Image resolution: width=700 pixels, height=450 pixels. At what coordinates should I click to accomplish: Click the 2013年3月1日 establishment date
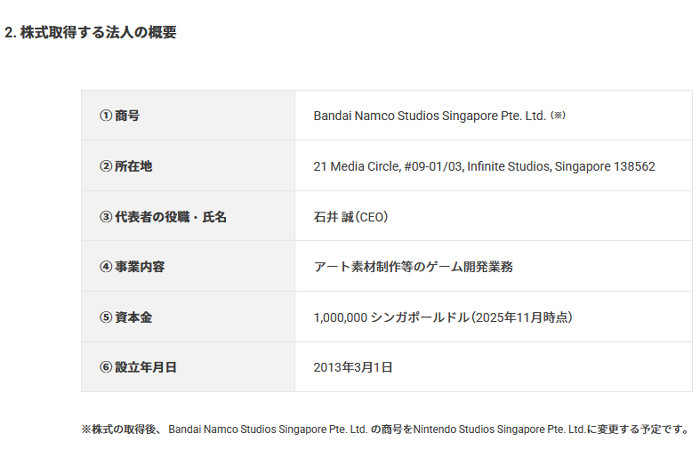(353, 367)
